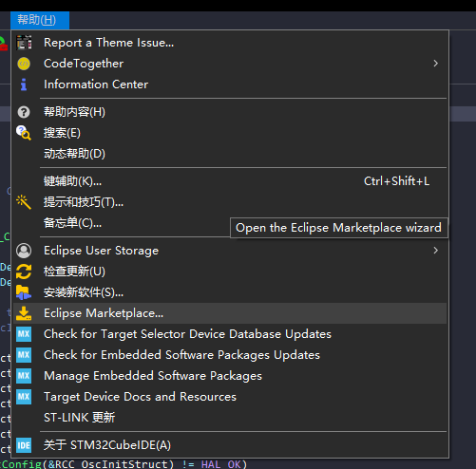
Task: Click MX icon beside Target Selector Database Updates
Action: click(24, 334)
